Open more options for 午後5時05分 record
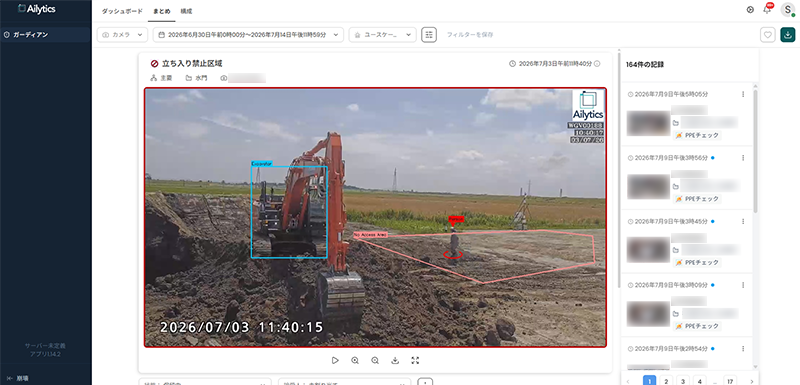The width and height of the screenshot is (800, 385). (743, 94)
